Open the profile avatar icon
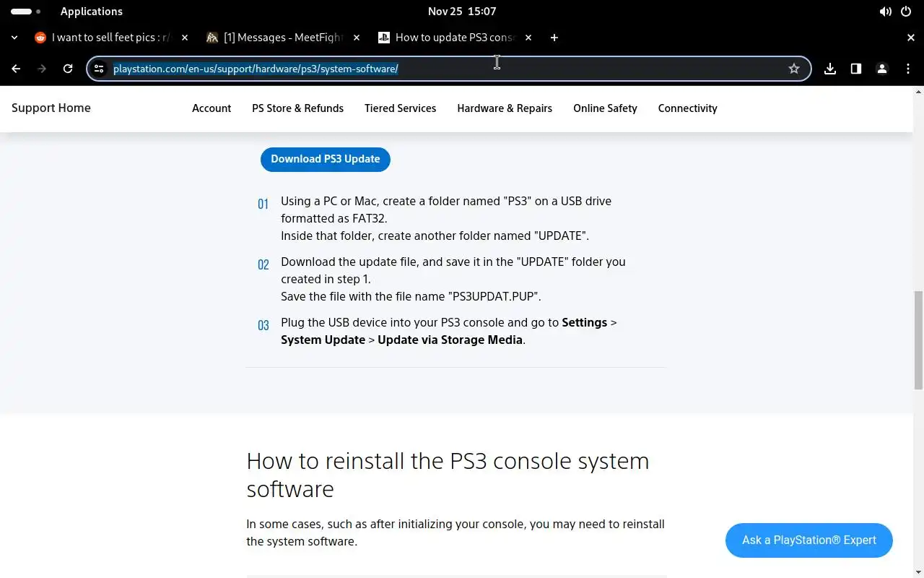 (x=882, y=69)
